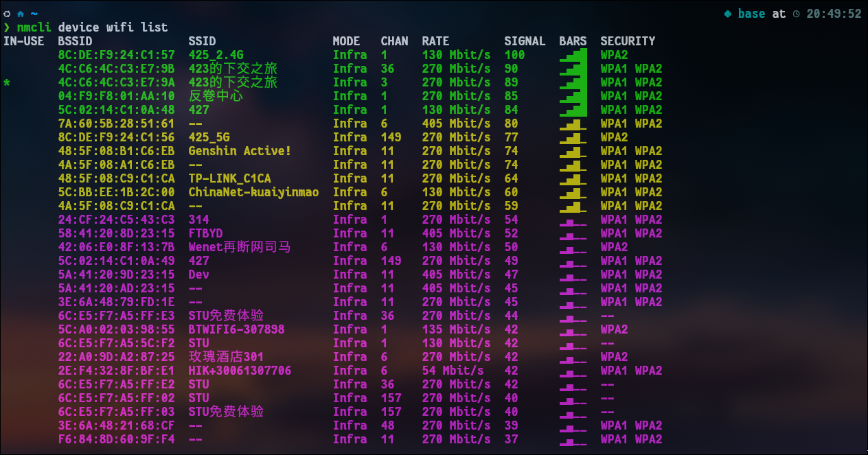Viewport: 868px width, 455px height.
Task: Click the 'nmcli' command text
Action: coord(34,27)
